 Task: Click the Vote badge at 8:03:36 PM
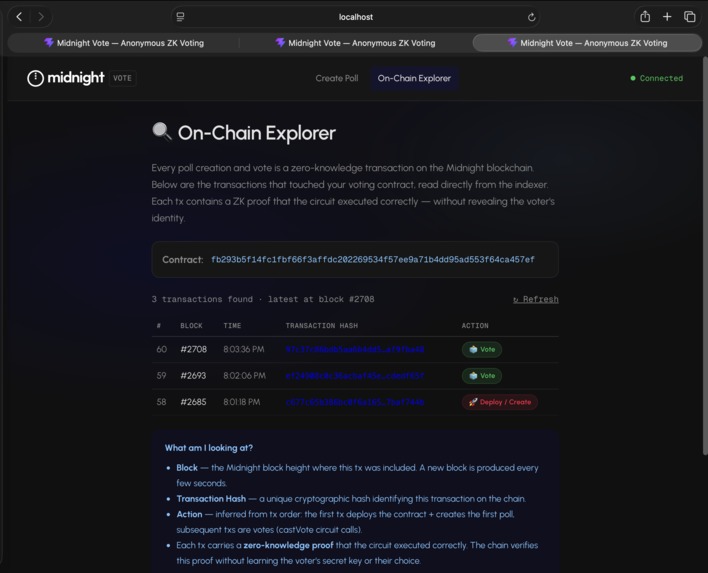point(482,349)
